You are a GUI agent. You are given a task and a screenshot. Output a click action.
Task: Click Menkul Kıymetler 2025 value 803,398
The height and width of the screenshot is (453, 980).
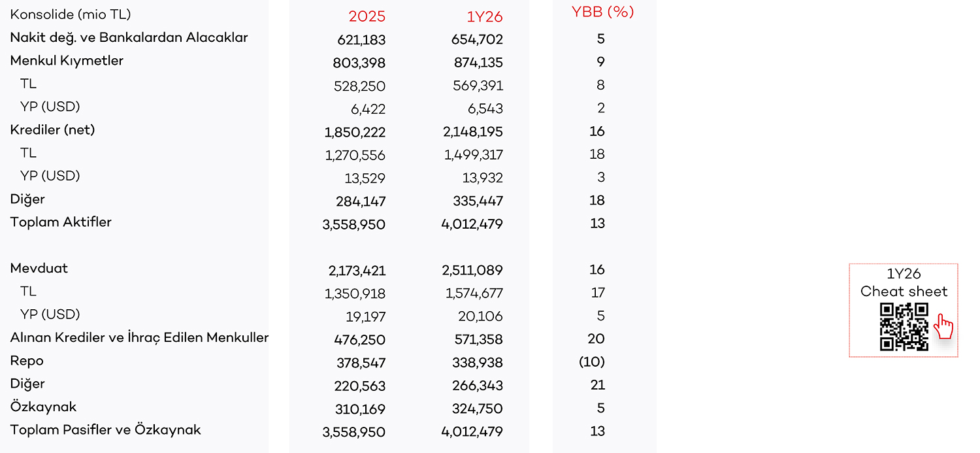(359, 63)
